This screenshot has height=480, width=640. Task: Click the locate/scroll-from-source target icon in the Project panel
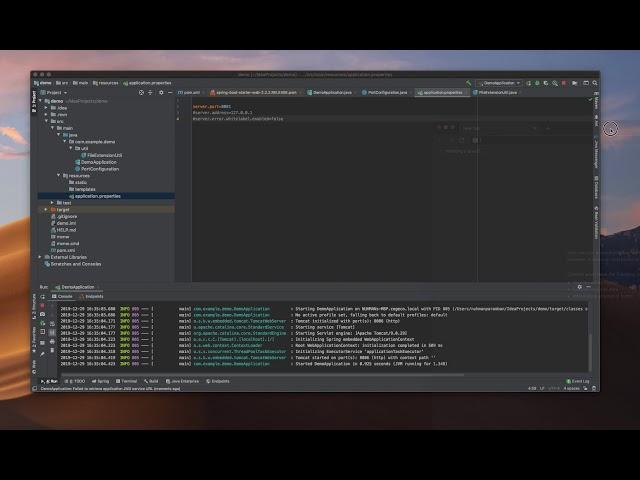pos(141,93)
